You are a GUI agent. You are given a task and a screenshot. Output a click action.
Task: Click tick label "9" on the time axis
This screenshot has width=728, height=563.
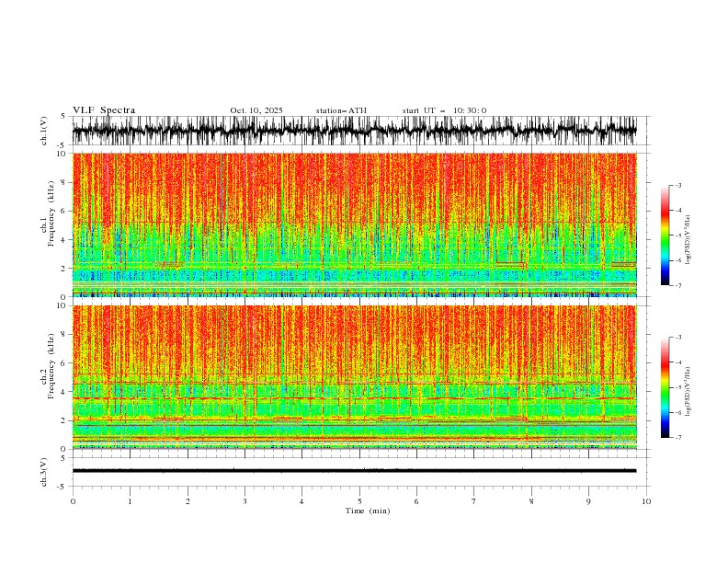(x=588, y=501)
